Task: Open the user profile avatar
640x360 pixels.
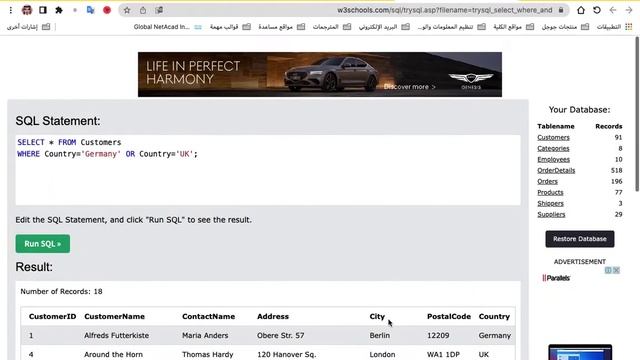Action: [x=27, y=10]
